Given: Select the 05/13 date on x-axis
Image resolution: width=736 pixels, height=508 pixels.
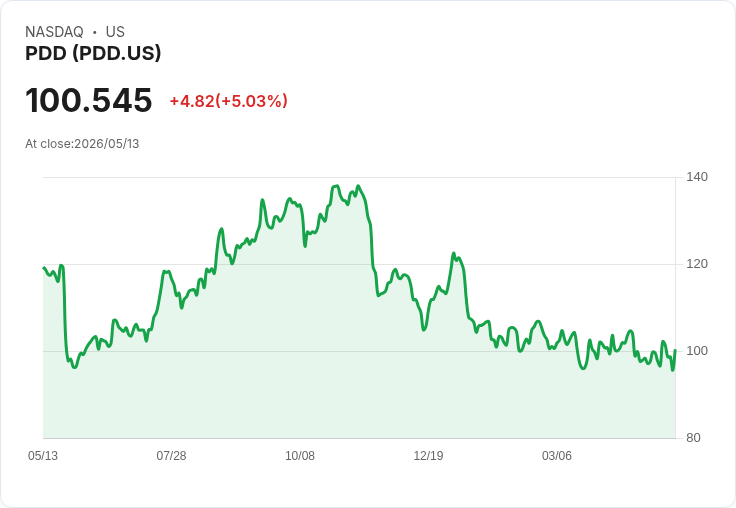Looking at the screenshot, I should pos(43,456).
